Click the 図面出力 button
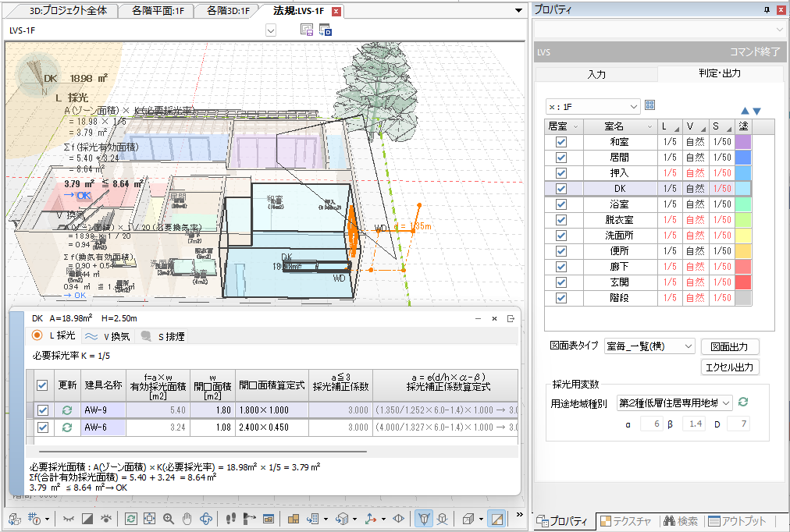This screenshot has width=790, height=532. (729, 346)
